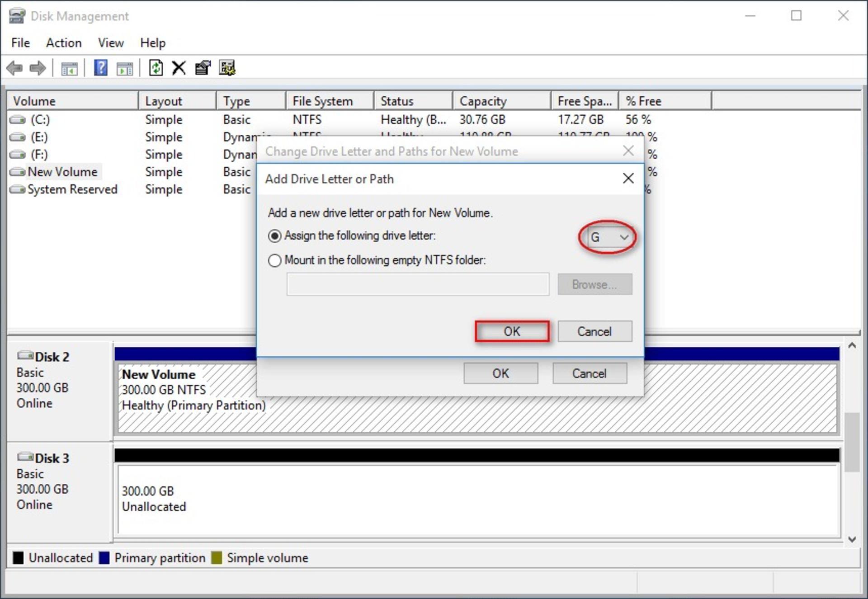Click the Forward arrow toolbar icon
This screenshot has height=599, width=868.
click(38, 68)
